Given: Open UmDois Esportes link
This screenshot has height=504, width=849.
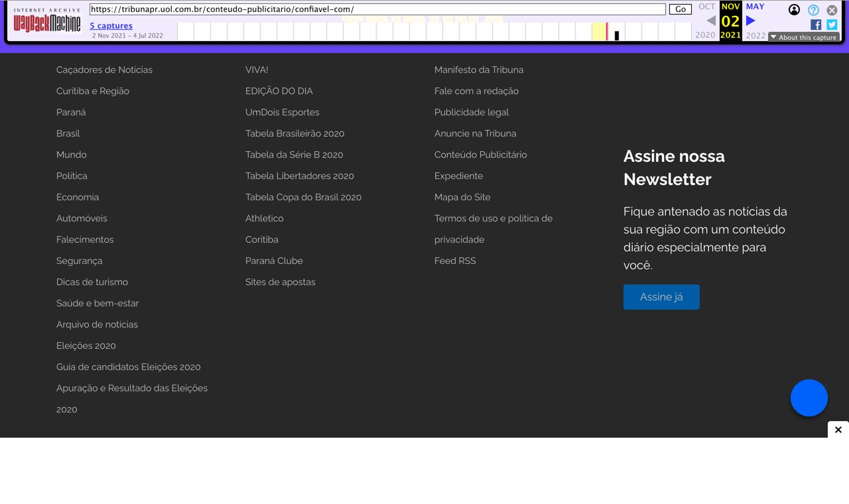Looking at the screenshot, I should point(282,112).
